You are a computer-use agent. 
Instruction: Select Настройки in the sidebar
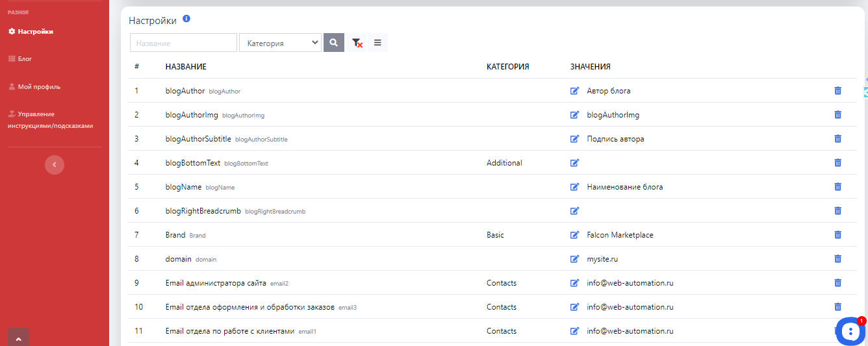[35, 31]
